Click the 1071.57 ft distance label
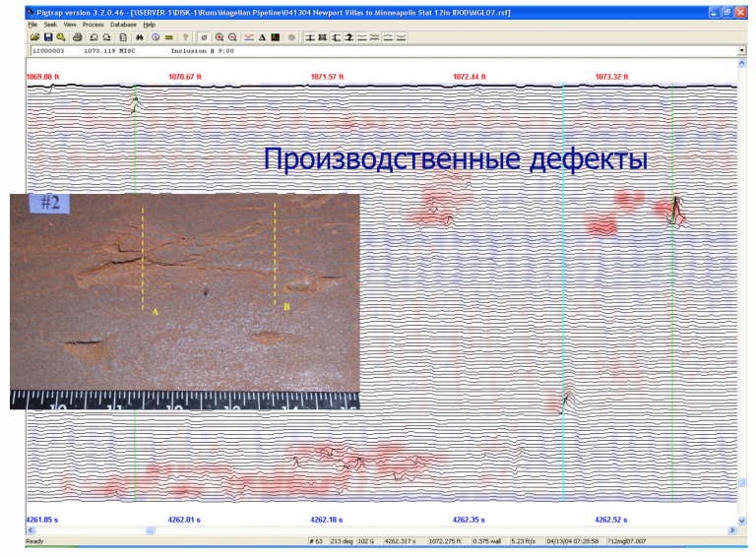Screen dimensions: 756x556 pos(327,77)
